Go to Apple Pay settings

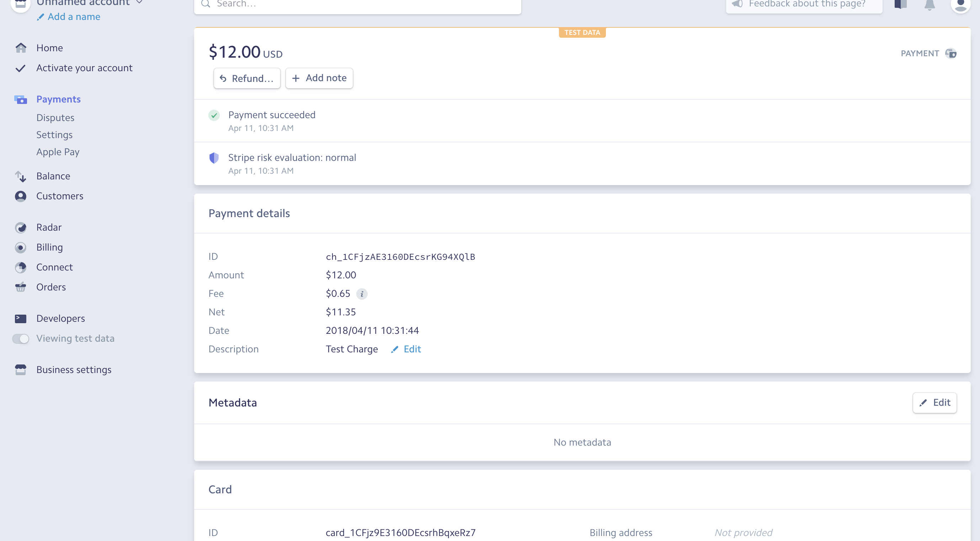(58, 152)
